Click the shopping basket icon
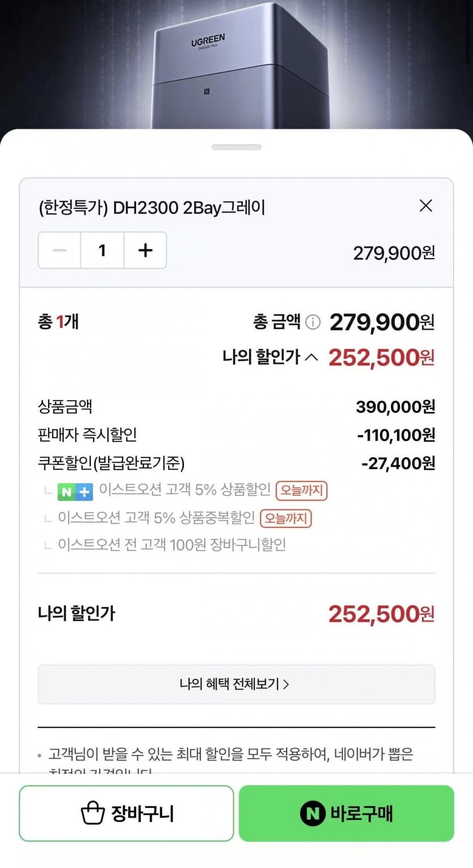The width and height of the screenshot is (473, 868). [92, 813]
